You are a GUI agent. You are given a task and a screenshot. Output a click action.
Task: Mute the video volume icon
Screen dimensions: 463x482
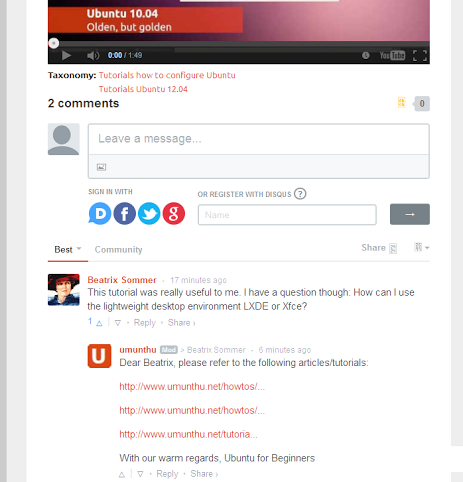93,55
